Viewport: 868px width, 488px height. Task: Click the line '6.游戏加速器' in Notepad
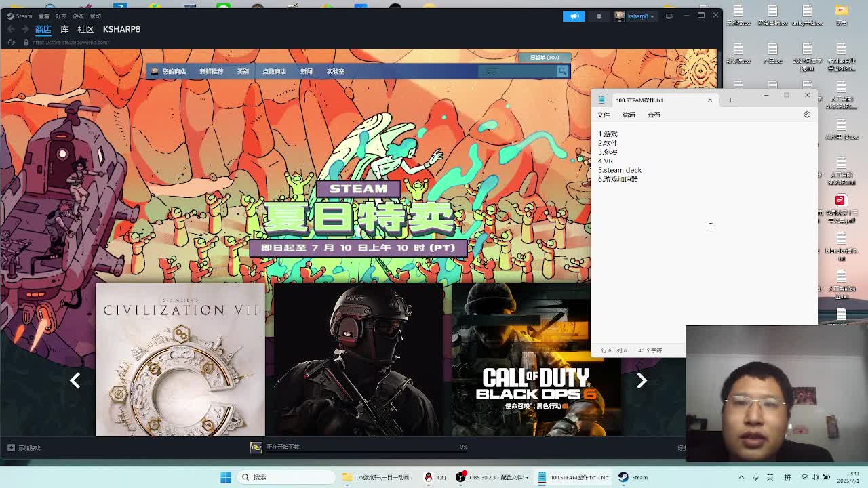(618, 180)
